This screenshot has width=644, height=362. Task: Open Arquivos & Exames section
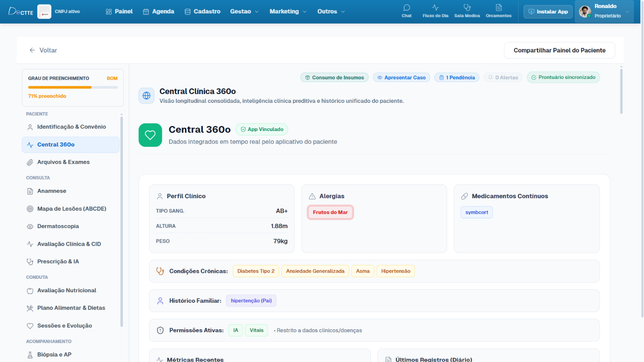click(70, 162)
